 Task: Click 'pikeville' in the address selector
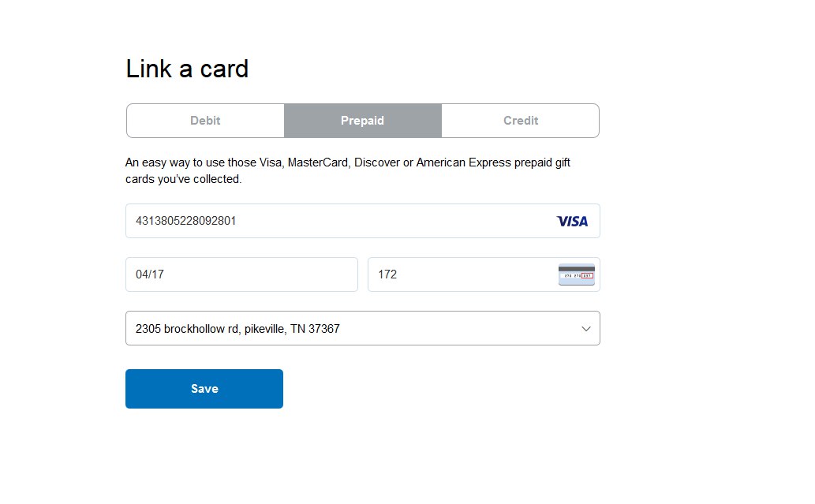click(x=265, y=329)
